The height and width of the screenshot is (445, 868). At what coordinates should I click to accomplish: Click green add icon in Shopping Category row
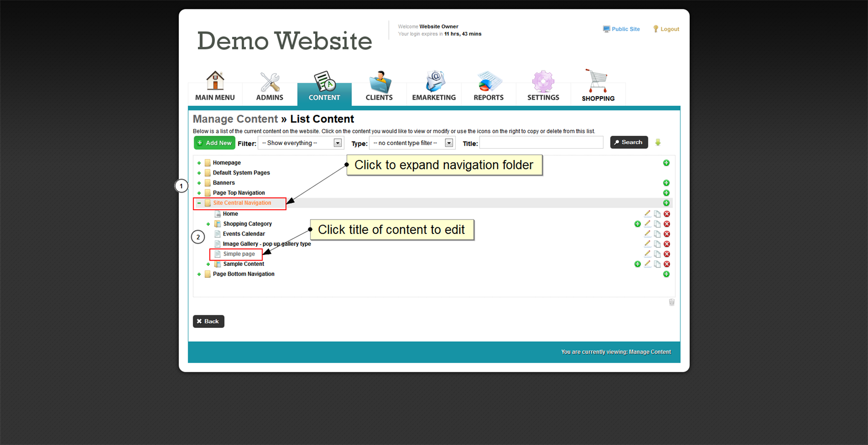(x=637, y=224)
